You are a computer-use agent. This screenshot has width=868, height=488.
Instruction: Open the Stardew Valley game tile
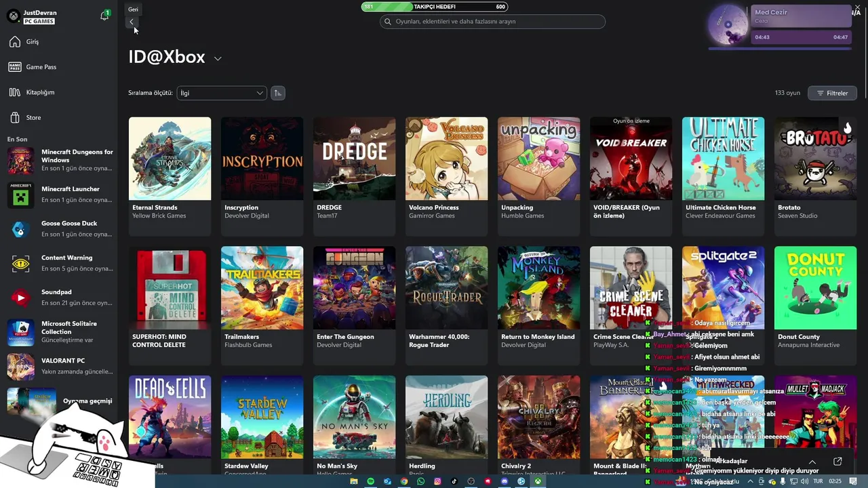click(x=262, y=425)
